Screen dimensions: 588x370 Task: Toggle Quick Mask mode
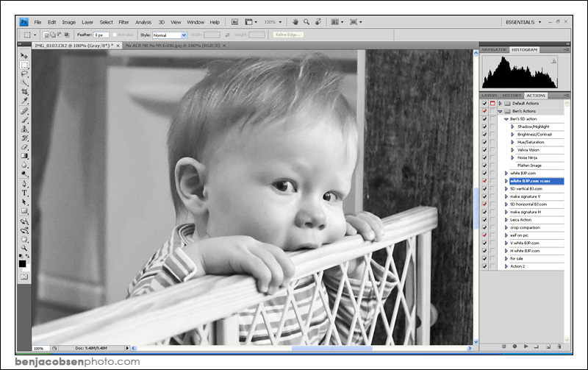24,277
